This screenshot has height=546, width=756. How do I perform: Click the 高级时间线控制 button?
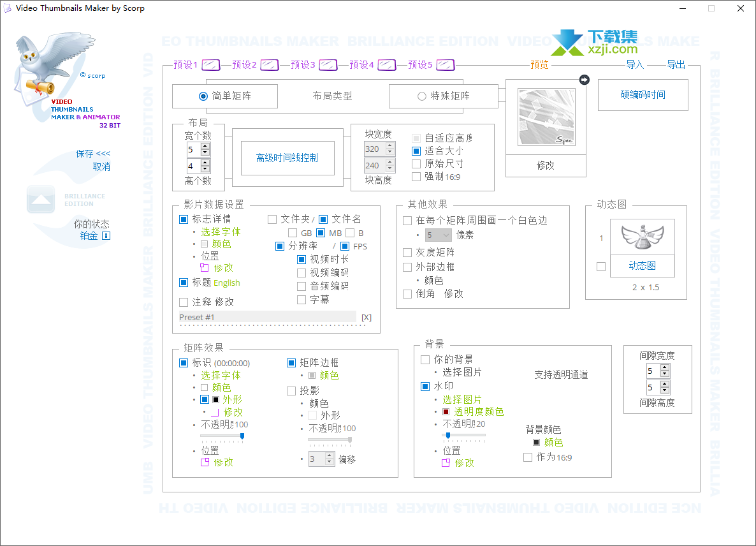[x=287, y=158]
